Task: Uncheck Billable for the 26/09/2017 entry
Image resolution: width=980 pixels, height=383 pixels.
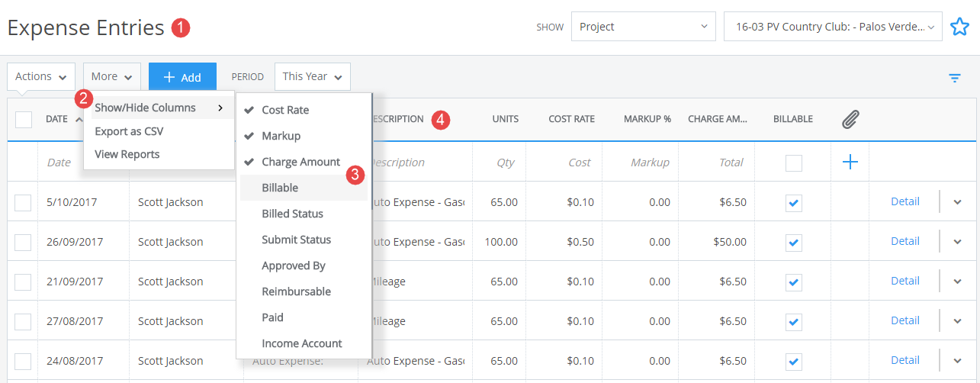Action: [x=794, y=242]
